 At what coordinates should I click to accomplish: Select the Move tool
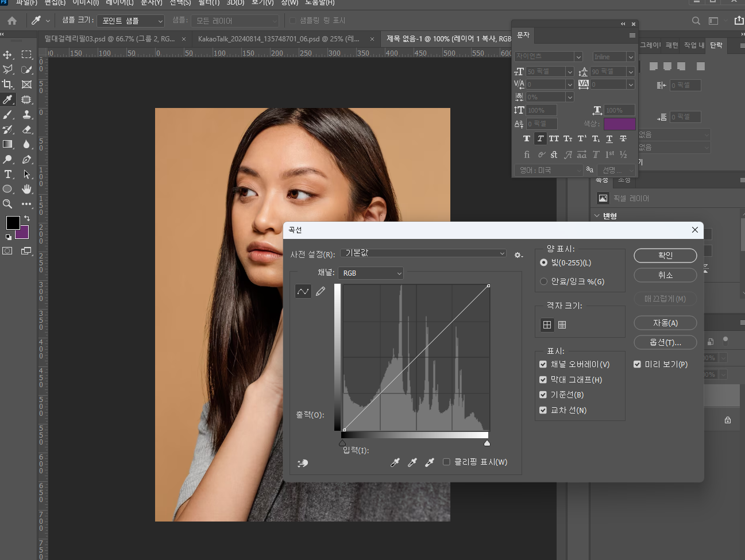8,55
